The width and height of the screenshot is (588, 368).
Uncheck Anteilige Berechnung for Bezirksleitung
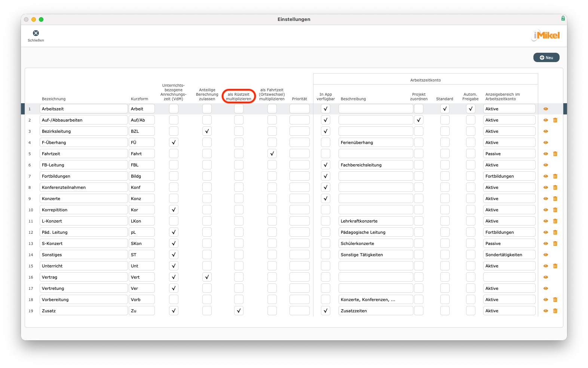click(207, 131)
